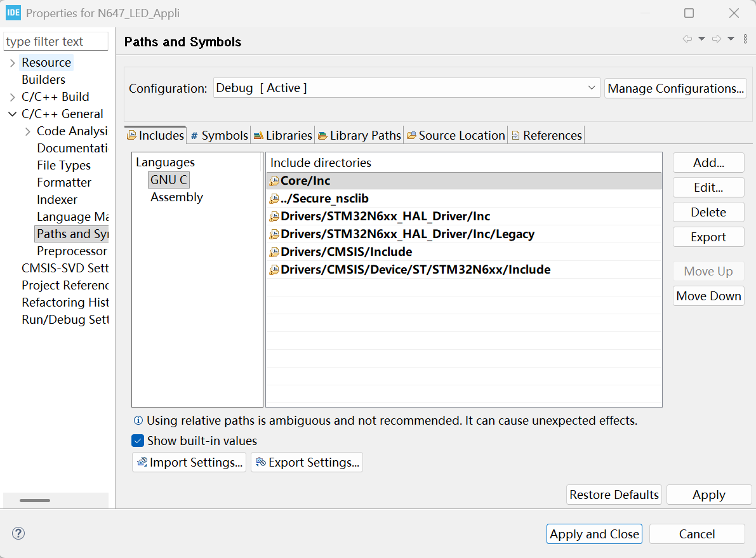
Task: Collapse the C/C++ General node
Action: click(13, 114)
